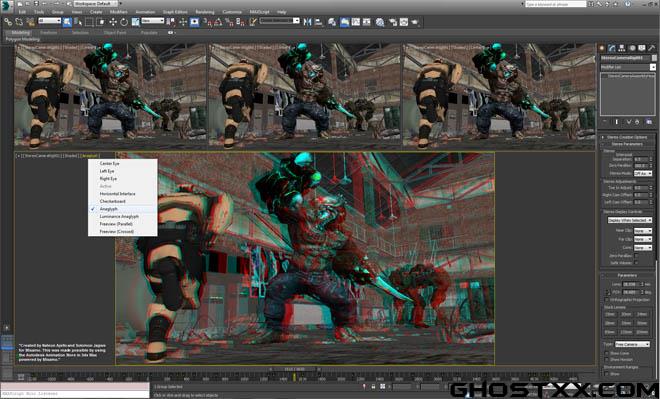This screenshot has width=660, height=399.
Task: Activate the Select Object tool
Action: [x=67, y=22]
